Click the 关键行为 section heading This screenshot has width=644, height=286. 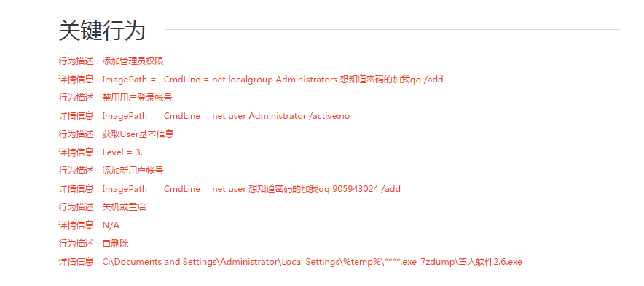click(102, 31)
